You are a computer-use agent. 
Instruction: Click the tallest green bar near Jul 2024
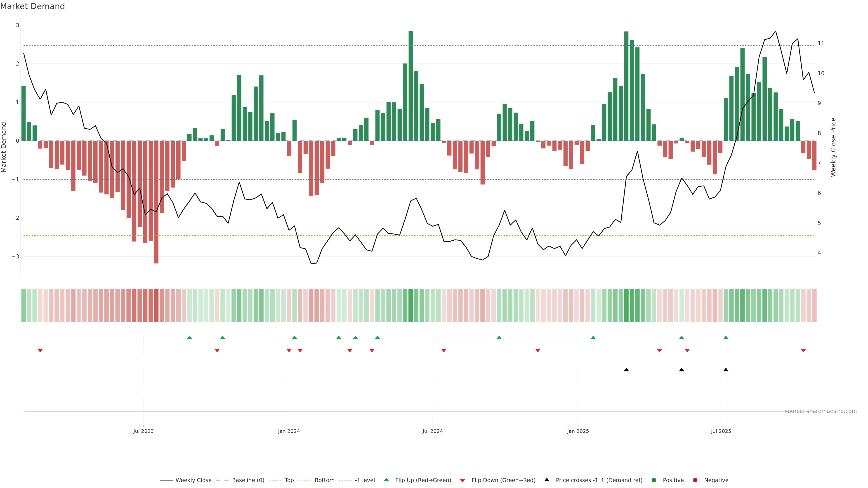[x=410, y=86]
